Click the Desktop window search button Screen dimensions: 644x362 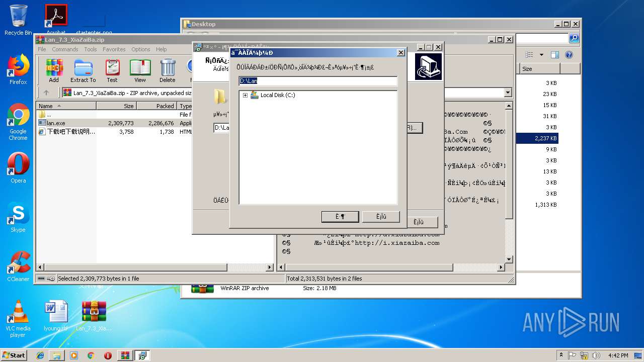[574, 39]
